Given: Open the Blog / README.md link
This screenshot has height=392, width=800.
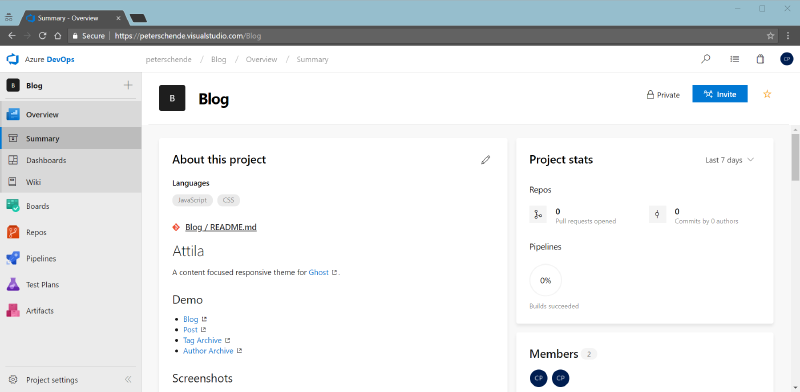Looking at the screenshot, I should [x=221, y=227].
